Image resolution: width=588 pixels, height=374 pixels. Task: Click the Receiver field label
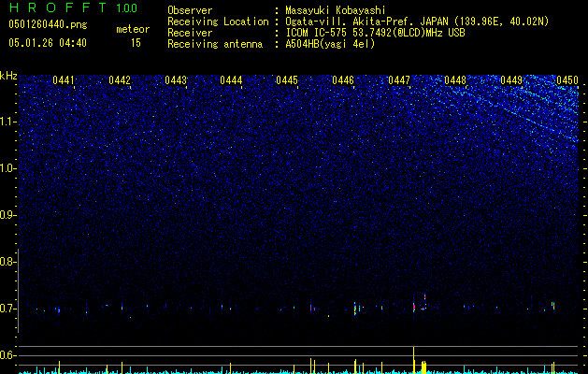[190, 33]
